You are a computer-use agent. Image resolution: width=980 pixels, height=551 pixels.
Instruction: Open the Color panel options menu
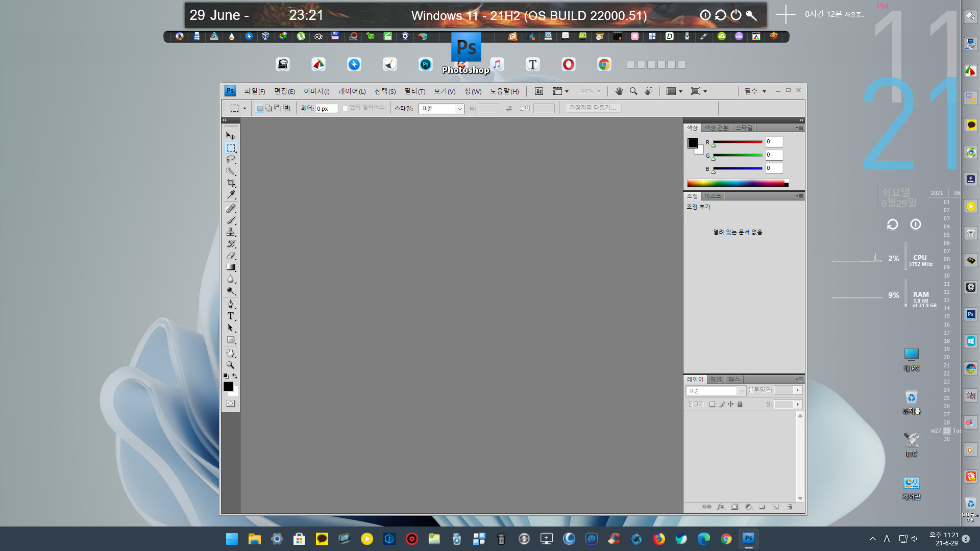799,128
